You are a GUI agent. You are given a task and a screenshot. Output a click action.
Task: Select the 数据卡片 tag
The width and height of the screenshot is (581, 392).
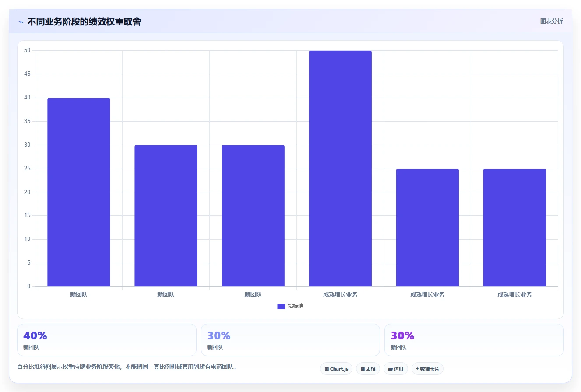(427, 369)
